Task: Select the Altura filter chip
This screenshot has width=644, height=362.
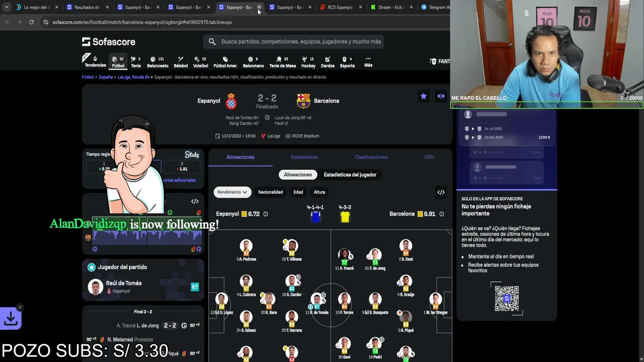Action: pyautogui.click(x=319, y=192)
